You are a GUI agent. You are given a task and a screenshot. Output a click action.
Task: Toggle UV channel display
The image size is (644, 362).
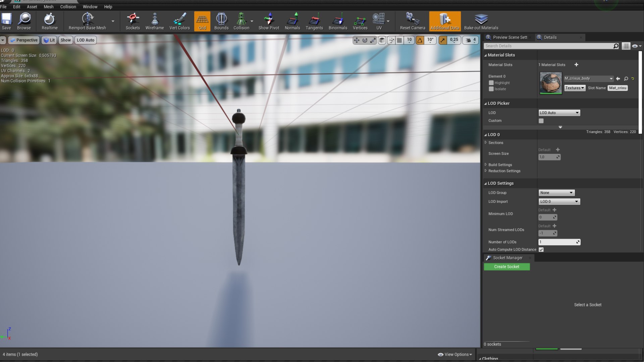[x=379, y=21]
